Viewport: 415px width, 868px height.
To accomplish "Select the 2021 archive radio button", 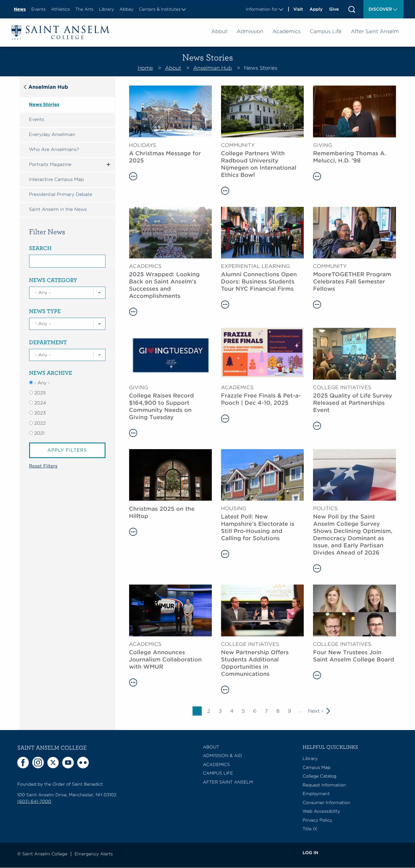I will 31,433.
